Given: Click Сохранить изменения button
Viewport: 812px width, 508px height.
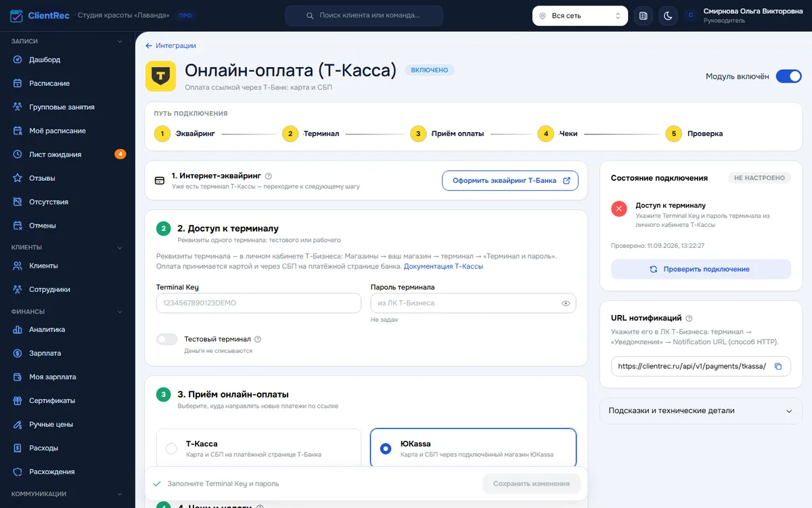Looking at the screenshot, I should (x=531, y=484).
